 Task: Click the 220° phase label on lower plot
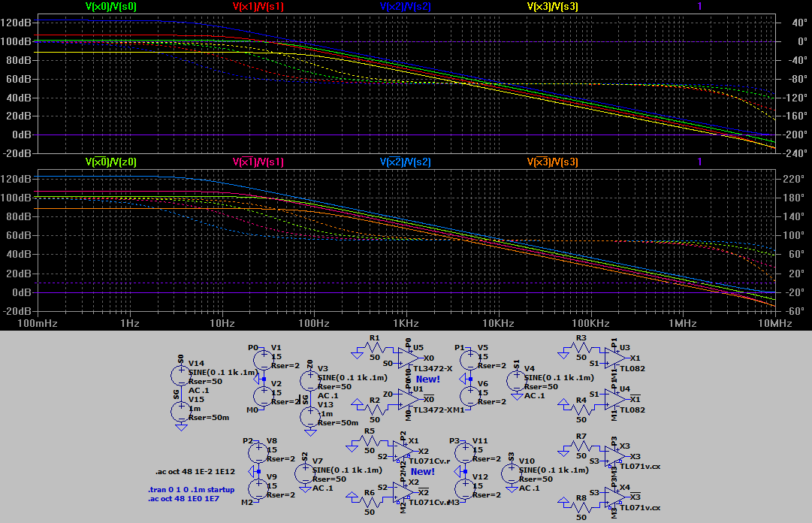coord(792,180)
